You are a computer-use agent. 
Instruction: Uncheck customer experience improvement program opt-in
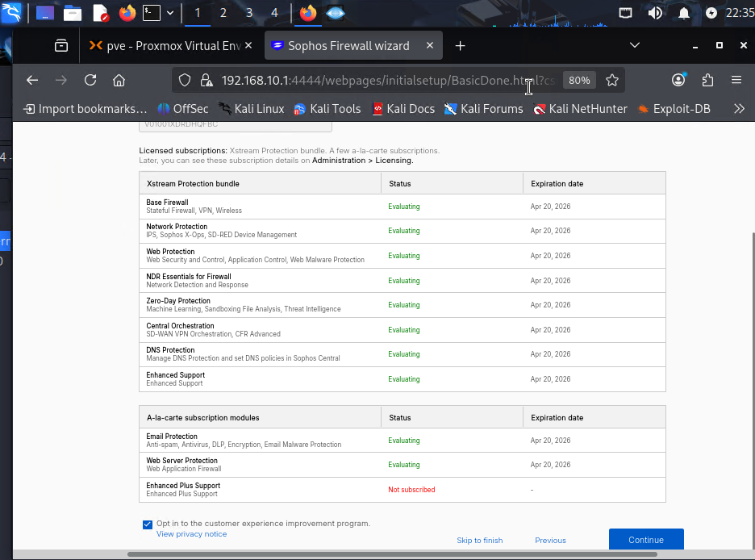pyautogui.click(x=148, y=524)
